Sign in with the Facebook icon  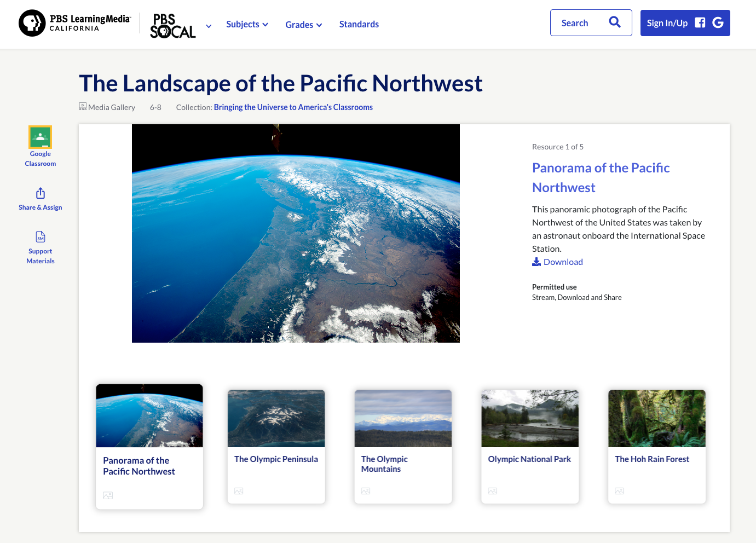tap(700, 22)
